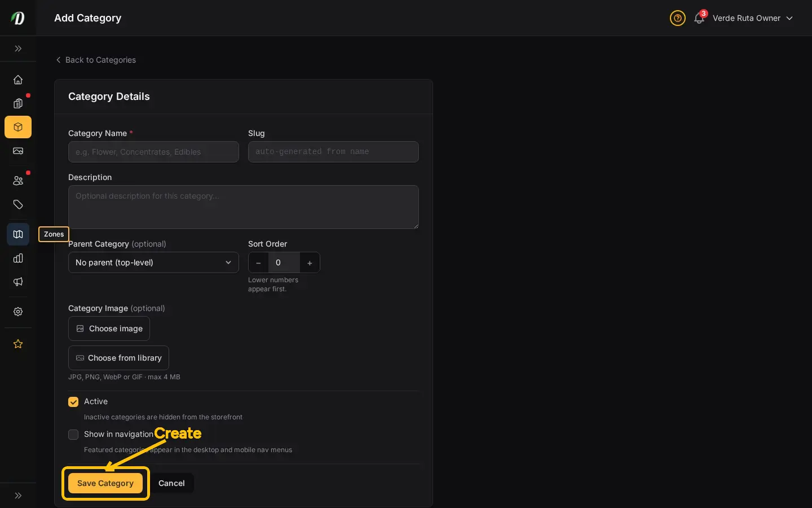This screenshot has width=812, height=508.
Task: Click the Save Category button
Action: point(105,483)
